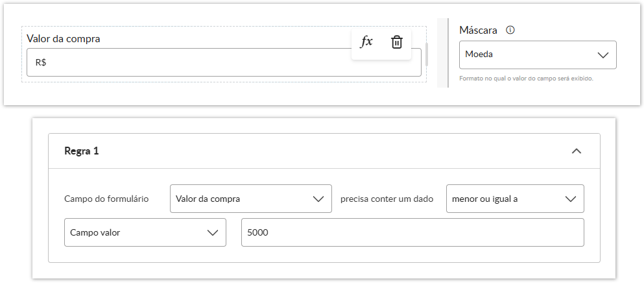Delete the field with trash icon
644x283 pixels.
tap(396, 42)
